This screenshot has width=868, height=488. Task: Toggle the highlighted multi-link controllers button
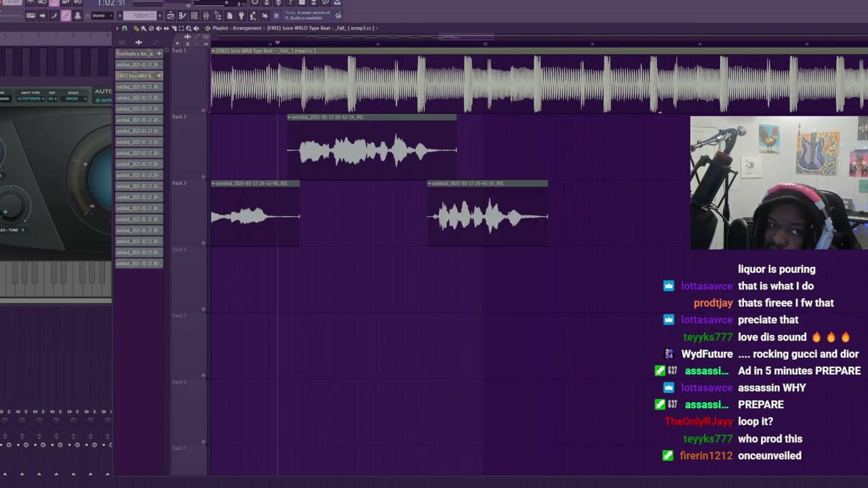click(66, 16)
